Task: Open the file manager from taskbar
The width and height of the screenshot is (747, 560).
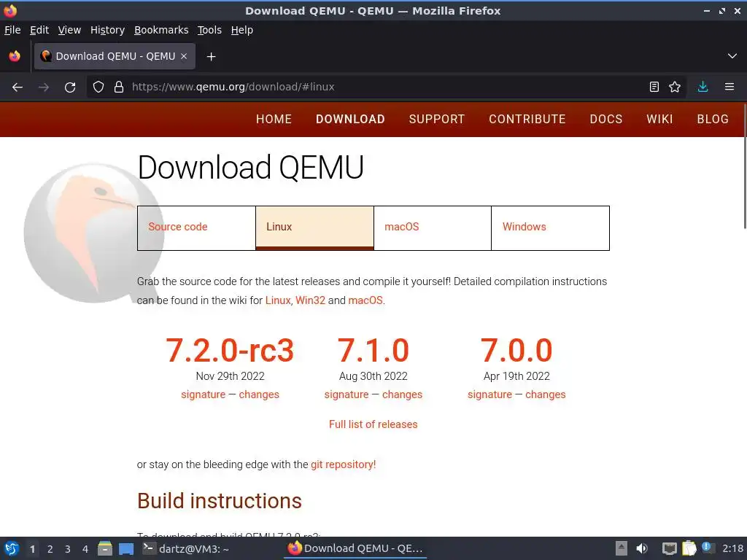Action: tap(105, 548)
